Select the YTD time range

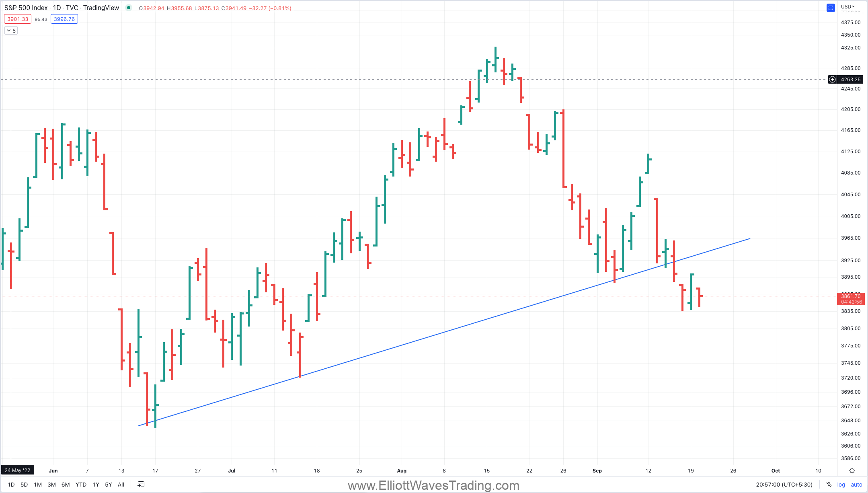click(x=81, y=485)
